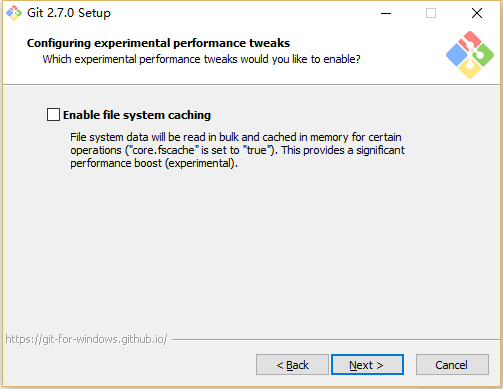The width and height of the screenshot is (503, 389).
Task: Click the "core.fscache" text in the description
Action: click(x=163, y=150)
